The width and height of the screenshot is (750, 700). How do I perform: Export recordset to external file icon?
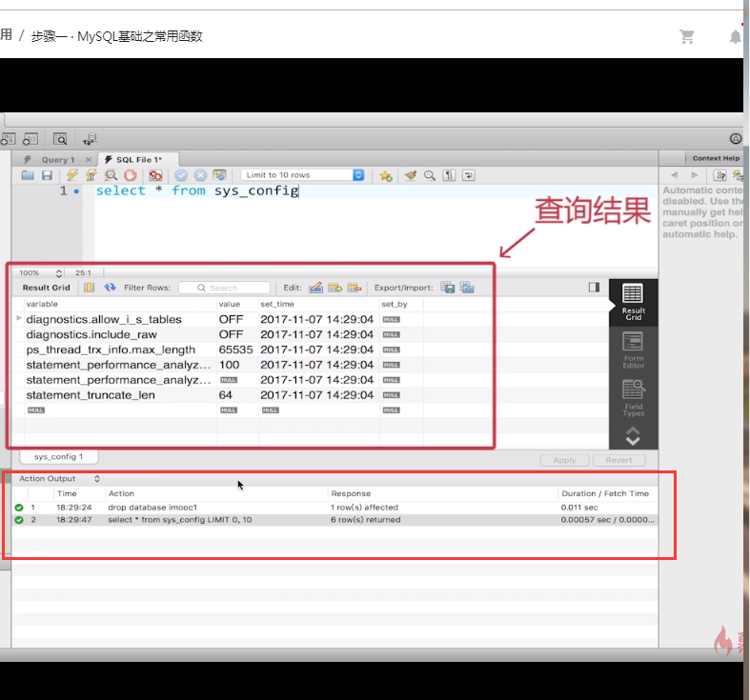448,288
